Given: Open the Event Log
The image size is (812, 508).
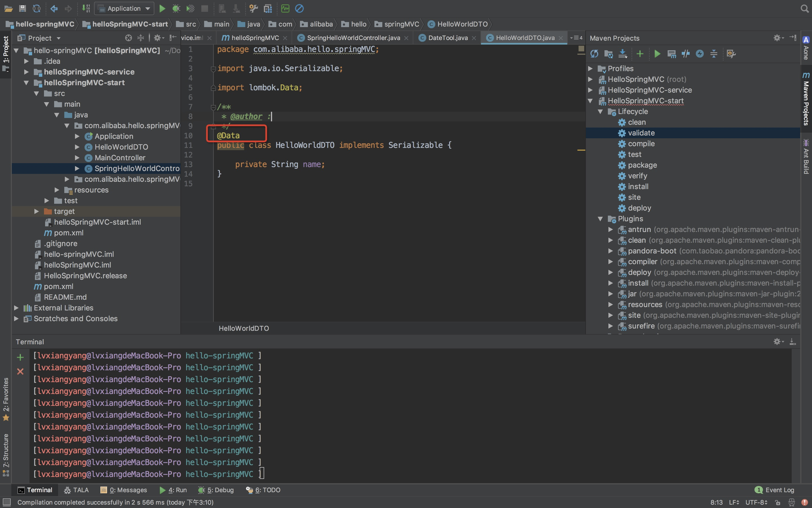Looking at the screenshot, I should pos(775,490).
